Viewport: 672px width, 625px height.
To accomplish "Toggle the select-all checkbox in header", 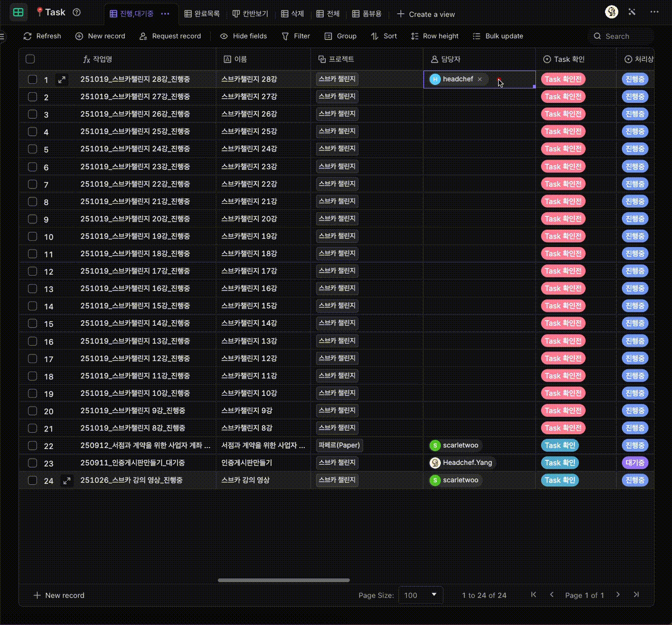I will pyautogui.click(x=30, y=59).
